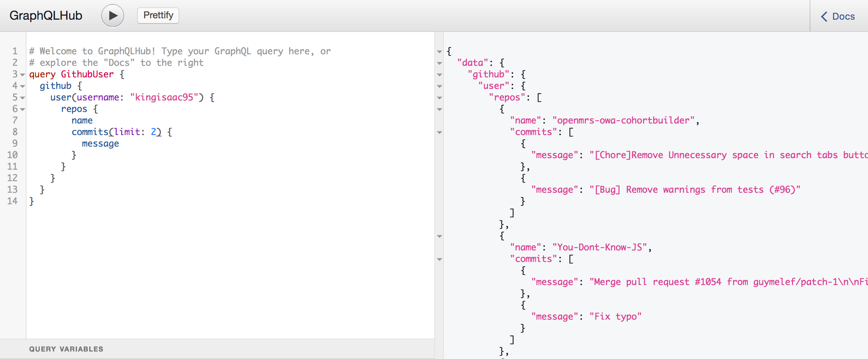Click the "commits" key under You-Dont-Know-JS
Screen dimensions: 868x359
coord(533,259)
